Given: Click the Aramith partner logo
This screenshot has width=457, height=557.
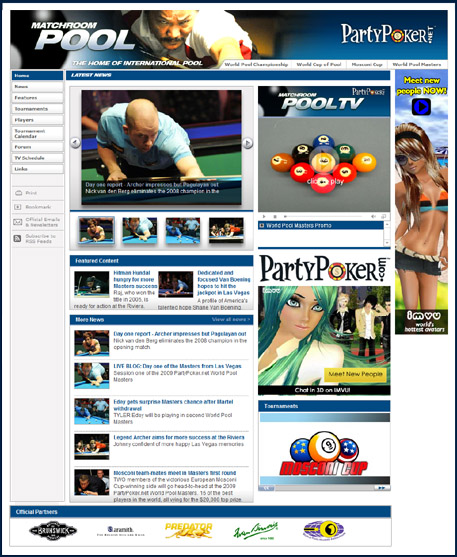Looking at the screenshot, I should click(x=120, y=531).
